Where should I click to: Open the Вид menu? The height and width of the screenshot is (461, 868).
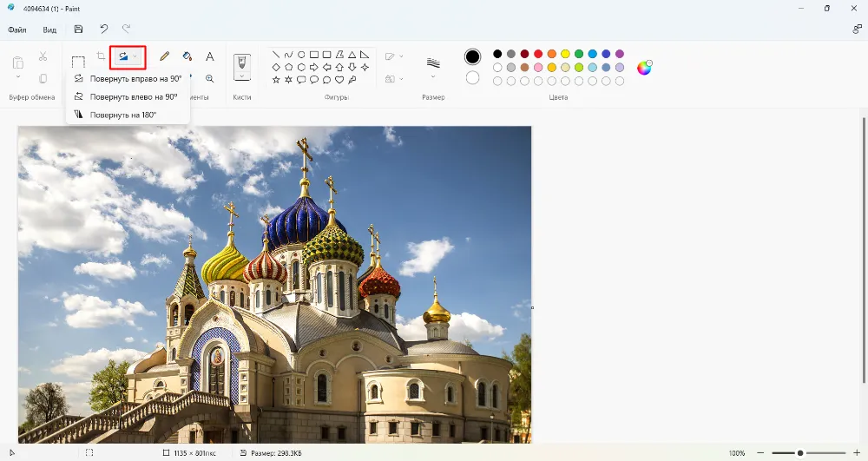[49, 30]
